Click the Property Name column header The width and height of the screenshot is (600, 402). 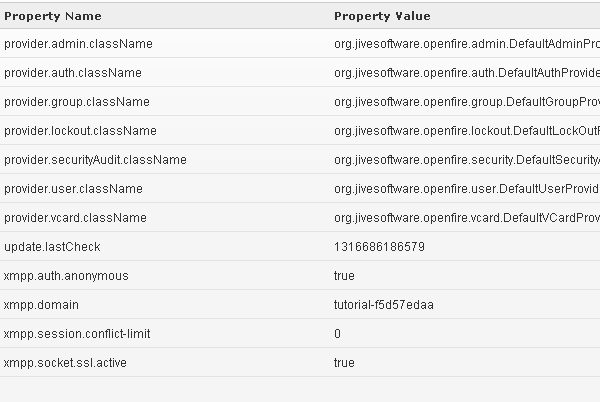click(53, 16)
